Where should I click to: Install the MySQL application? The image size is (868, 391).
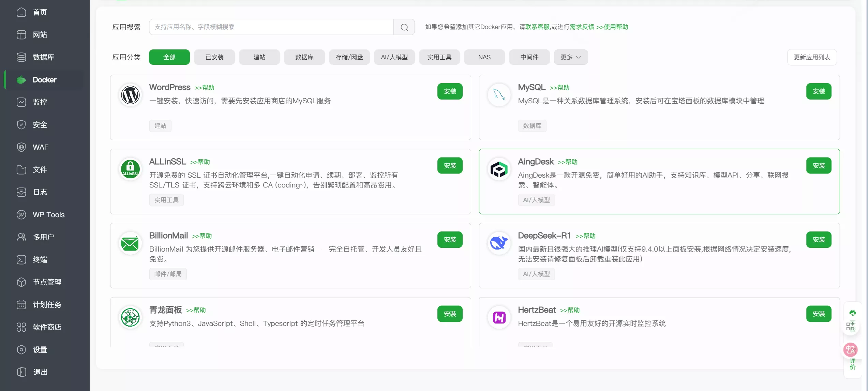[x=818, y=91]
